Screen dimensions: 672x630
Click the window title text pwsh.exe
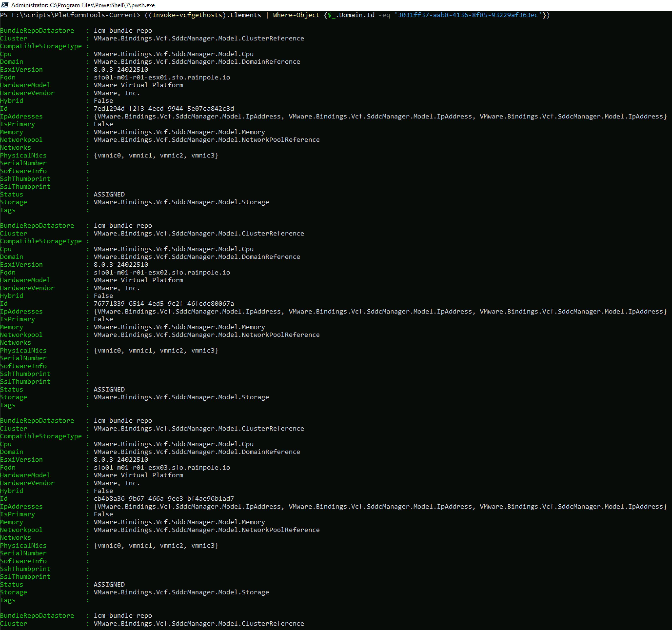145,5
